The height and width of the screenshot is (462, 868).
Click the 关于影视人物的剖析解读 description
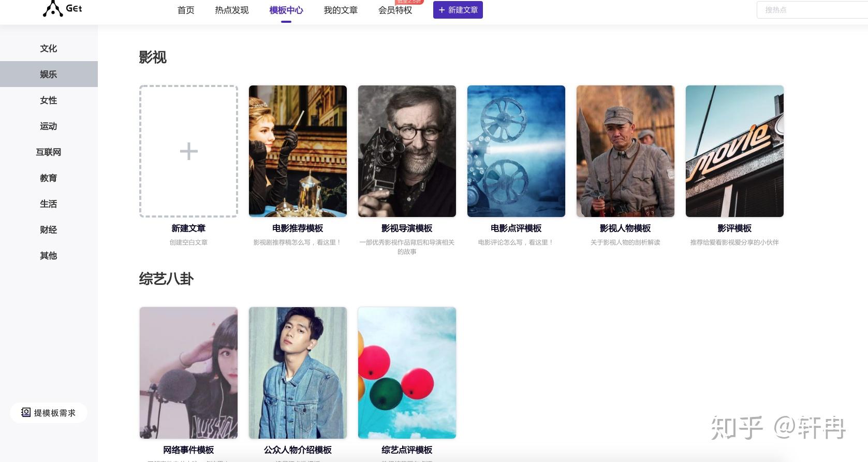[625, 242]
